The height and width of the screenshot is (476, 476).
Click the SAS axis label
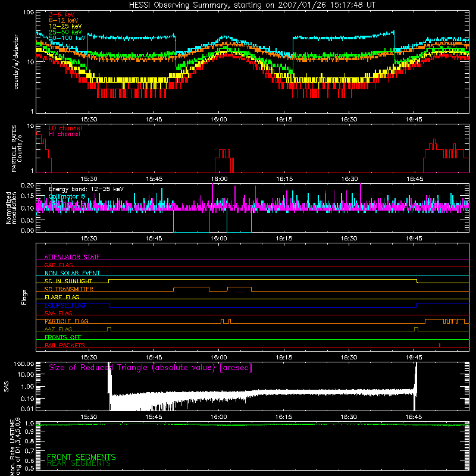(7, 387)
